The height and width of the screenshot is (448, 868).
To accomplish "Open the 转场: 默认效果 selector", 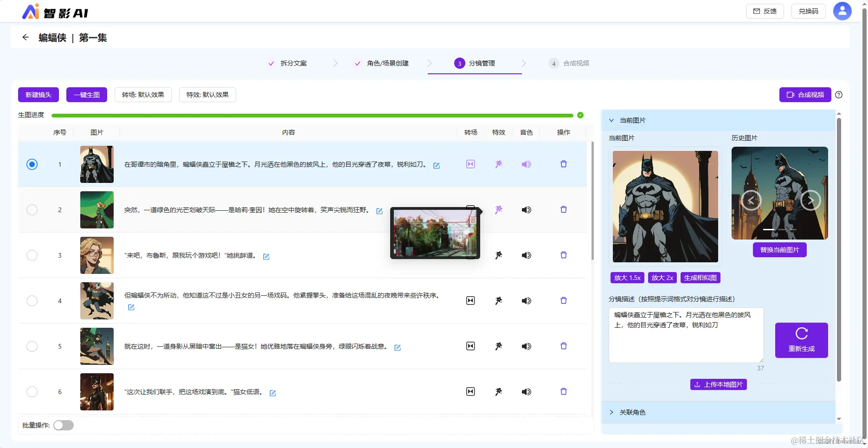I will click(143, 95).
